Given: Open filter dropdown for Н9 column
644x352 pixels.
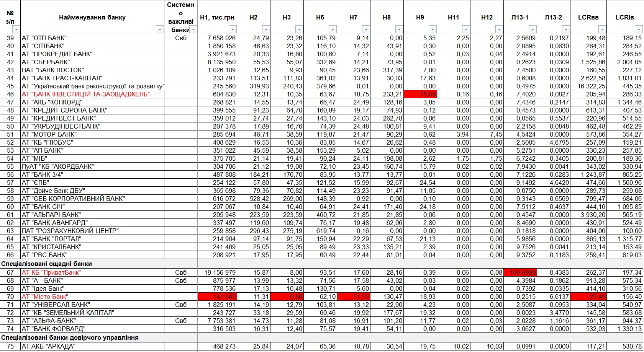Looking at the screenshot, I should click(x=433, y=29).
